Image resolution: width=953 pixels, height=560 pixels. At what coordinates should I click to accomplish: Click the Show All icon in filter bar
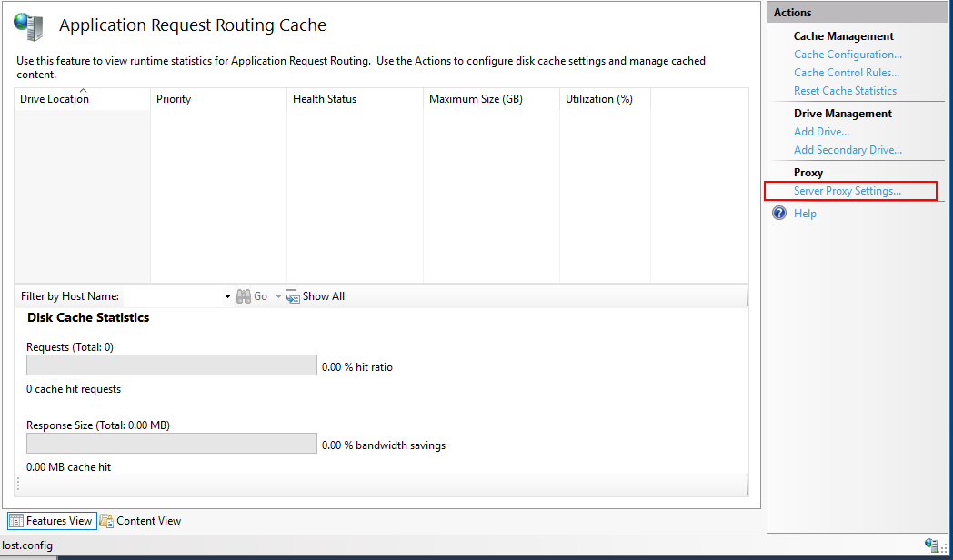coord(293,296)
